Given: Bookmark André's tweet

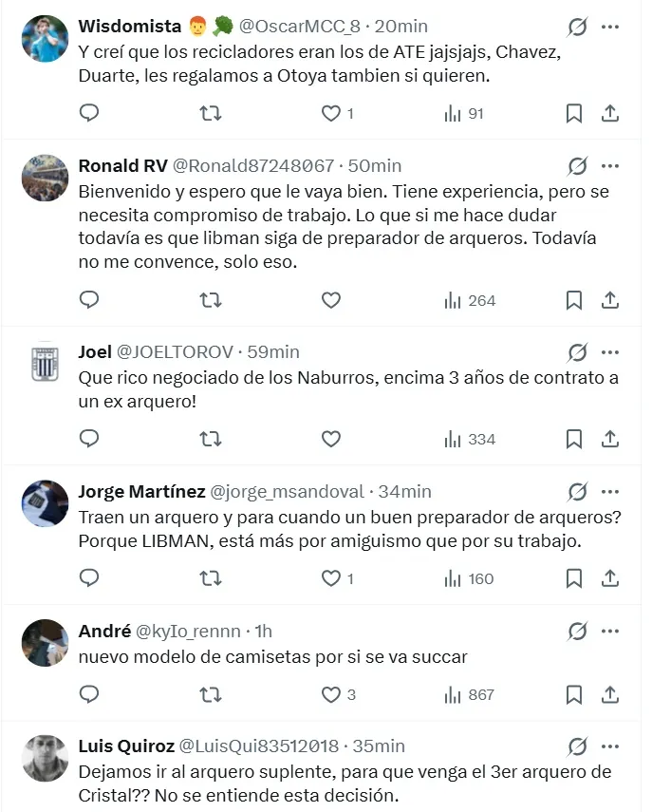Looking at the screenshot, I should click(x=574, y=694).
